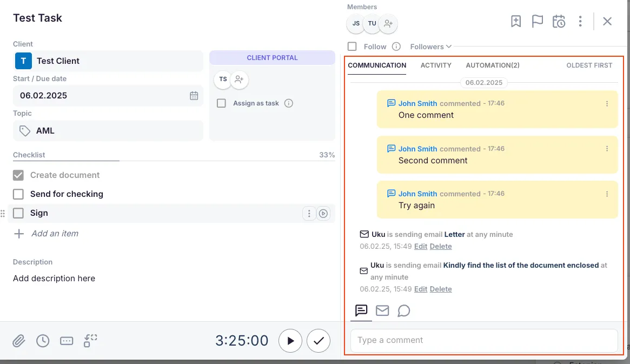This screenshot has width=630, height=364.
Task: Click Delete link for Kindly find email
Action: tap(441, 289)
